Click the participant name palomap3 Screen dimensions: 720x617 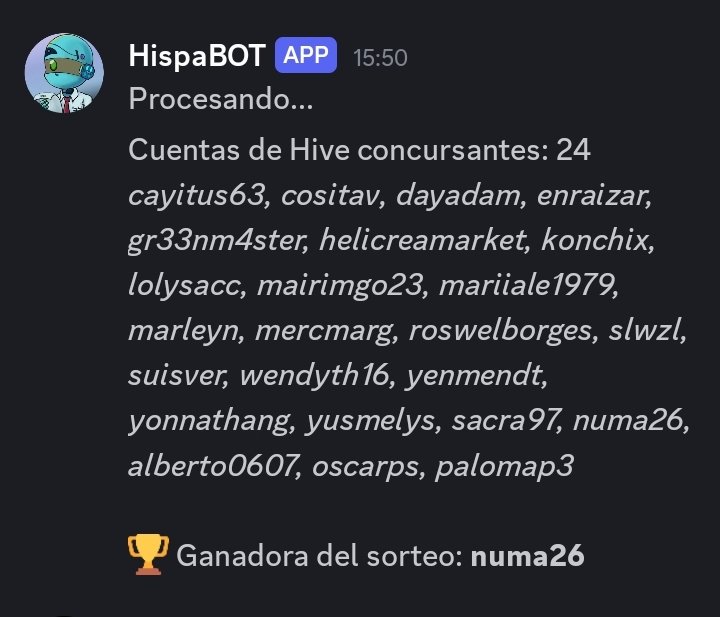pyautogui.click(x=504, y=467)
